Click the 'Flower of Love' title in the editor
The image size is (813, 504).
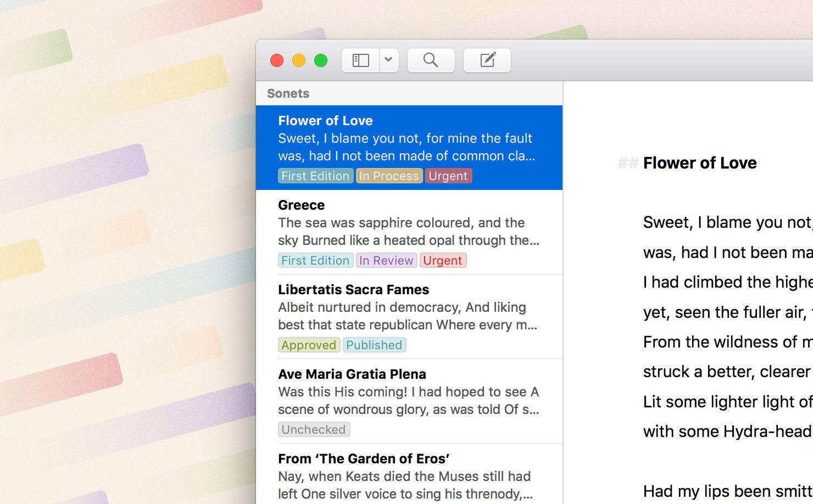coord(700,163)
